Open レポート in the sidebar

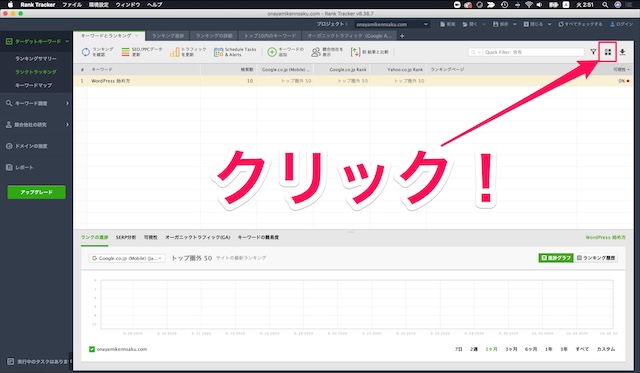coord(24,167)
